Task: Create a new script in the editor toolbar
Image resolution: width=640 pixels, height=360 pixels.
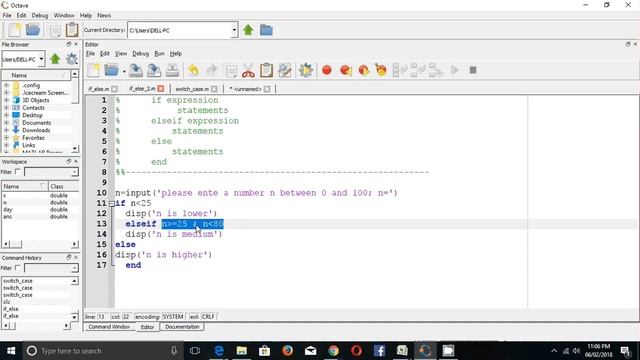Action: coord(93,70)
